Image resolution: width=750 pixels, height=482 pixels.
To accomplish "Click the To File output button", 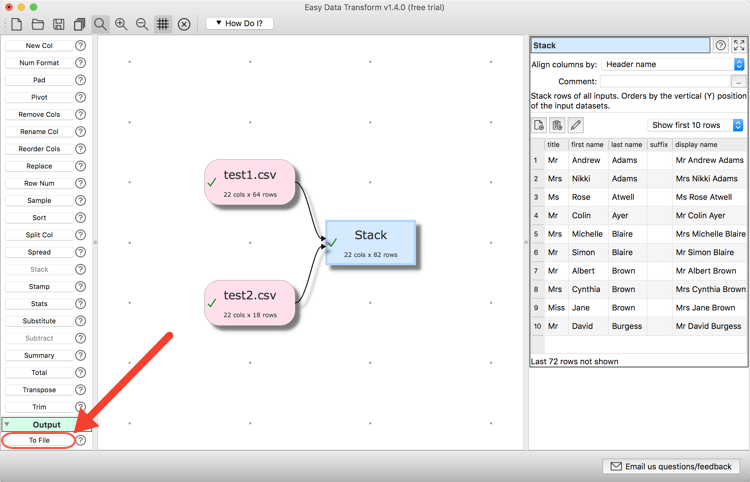I will point(39,440).
